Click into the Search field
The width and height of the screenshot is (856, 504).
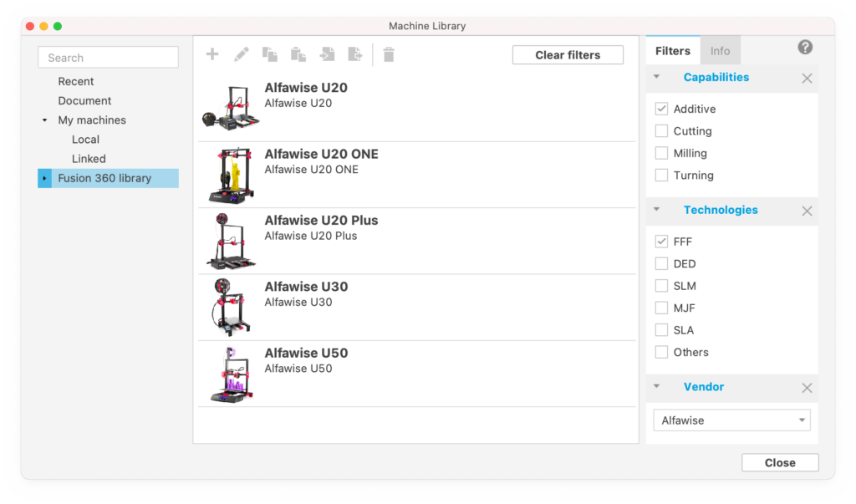click(x=108, y=58)
